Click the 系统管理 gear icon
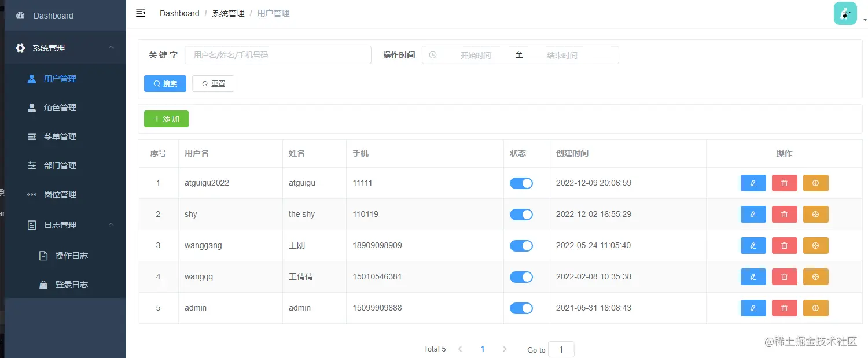Image resolution: width=868 pixels, height=358 pixels. pos(20,48)
